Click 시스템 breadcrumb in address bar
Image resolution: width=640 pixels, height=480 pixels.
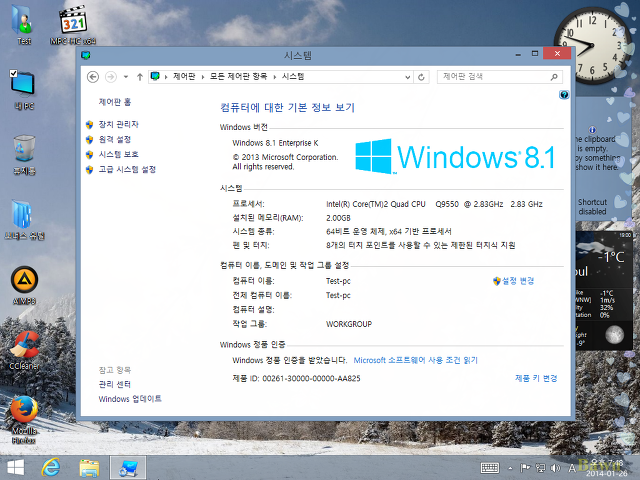pos(293,76)
